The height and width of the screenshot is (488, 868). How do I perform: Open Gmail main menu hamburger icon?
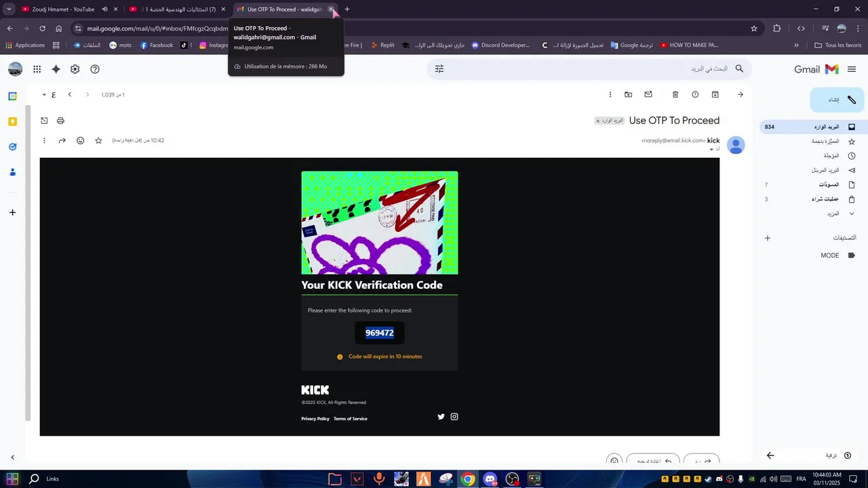click(x=852, y=69)
